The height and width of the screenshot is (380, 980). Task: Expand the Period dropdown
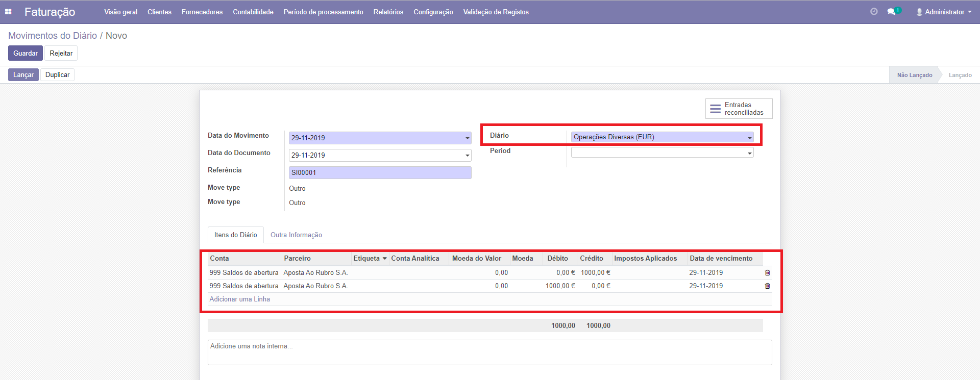[749, 153]
